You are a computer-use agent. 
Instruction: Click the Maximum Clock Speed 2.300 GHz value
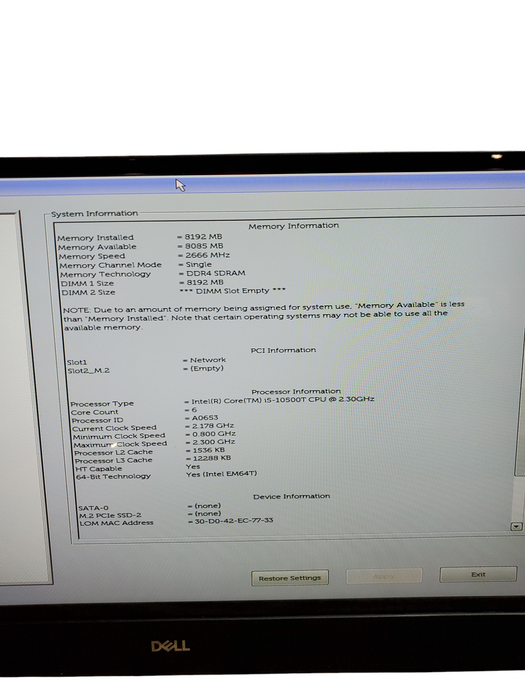click(213, 442)
